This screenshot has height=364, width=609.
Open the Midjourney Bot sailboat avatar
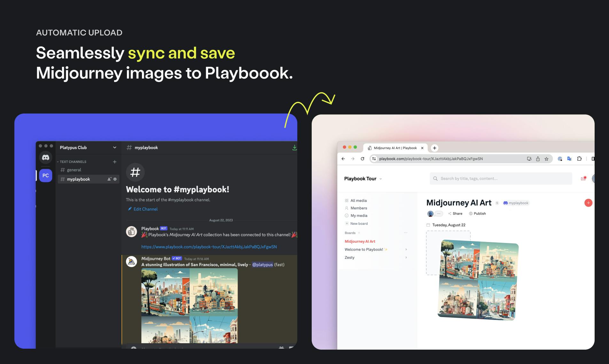point(131,262)
